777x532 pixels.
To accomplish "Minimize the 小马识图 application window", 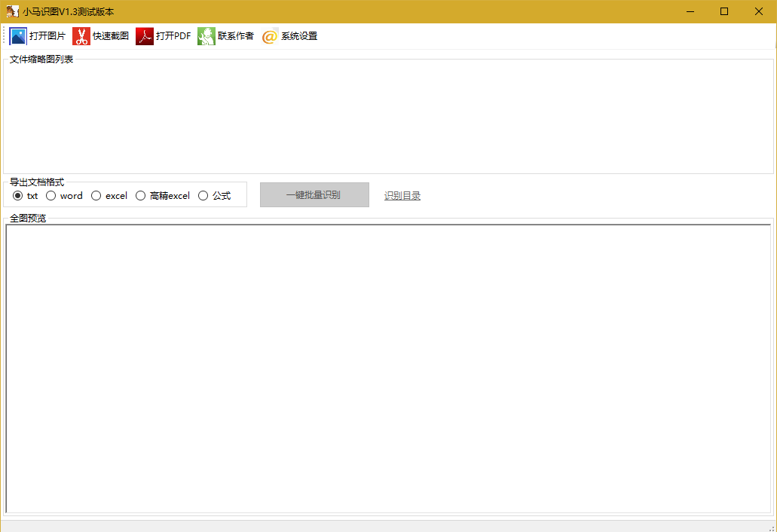I will (x=690, y=11).
